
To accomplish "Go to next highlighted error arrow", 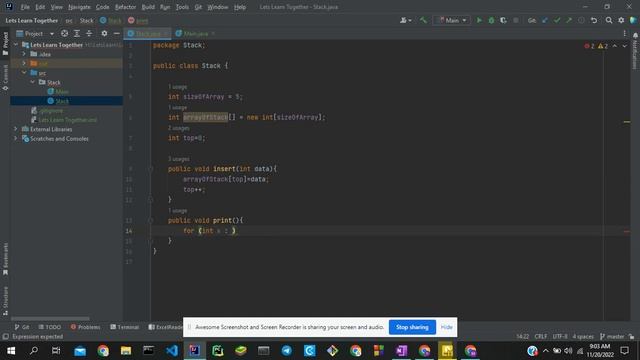I will [x=624, y=46].
